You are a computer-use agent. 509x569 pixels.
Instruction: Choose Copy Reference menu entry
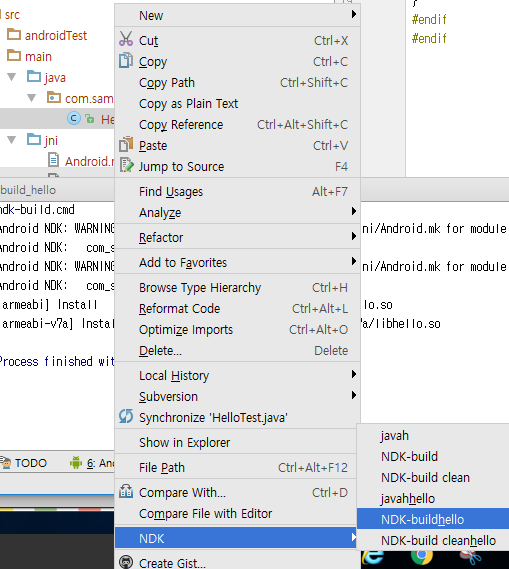[238, 125]
